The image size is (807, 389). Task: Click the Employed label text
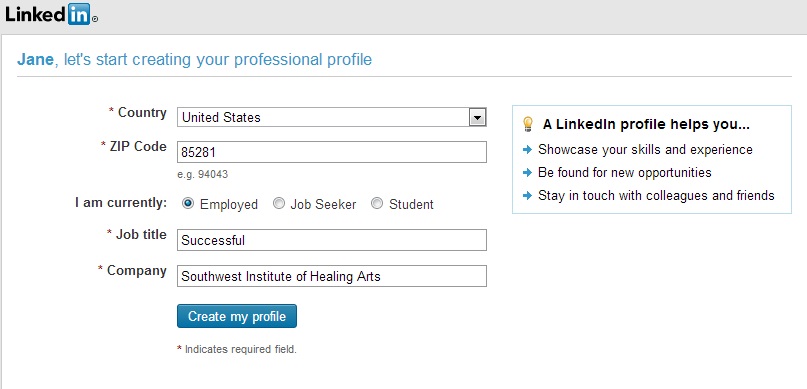(x=229, y=205)
